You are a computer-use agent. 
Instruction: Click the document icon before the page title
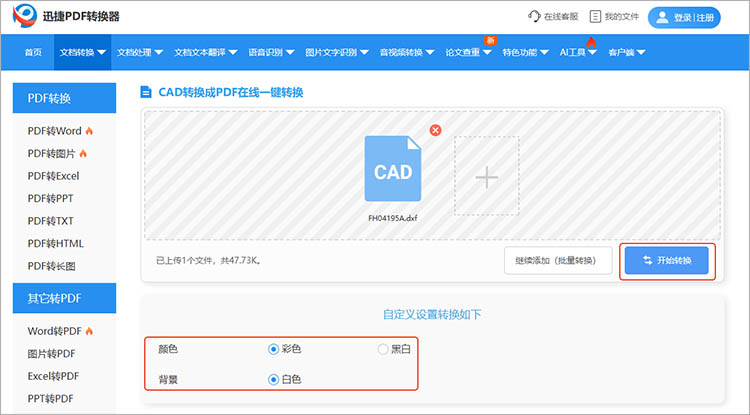pos(145,92)
